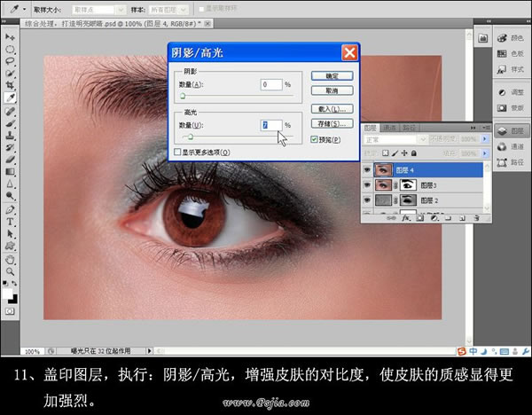The width and height of the screenshot is (532, 415).
Task: Select the Brush tool
Action: [10, 123]
